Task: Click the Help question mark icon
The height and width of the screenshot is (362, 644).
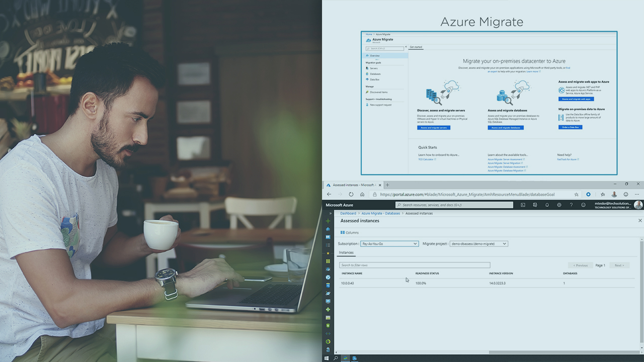Action: [571, 205]
